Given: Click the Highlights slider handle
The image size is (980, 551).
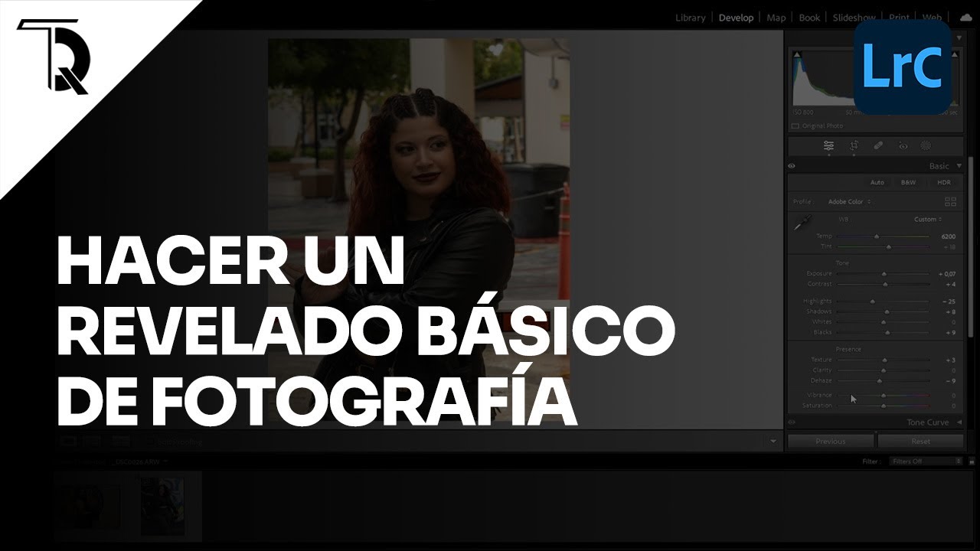Looking at the screenshot, I should (872, 302).
